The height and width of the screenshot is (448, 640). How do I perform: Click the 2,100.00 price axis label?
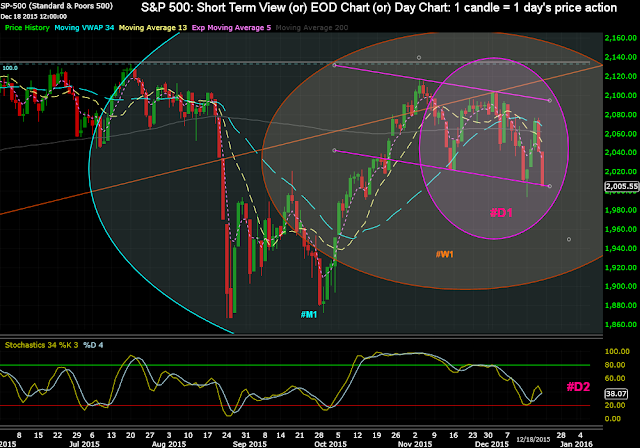(x=620, y=95)
